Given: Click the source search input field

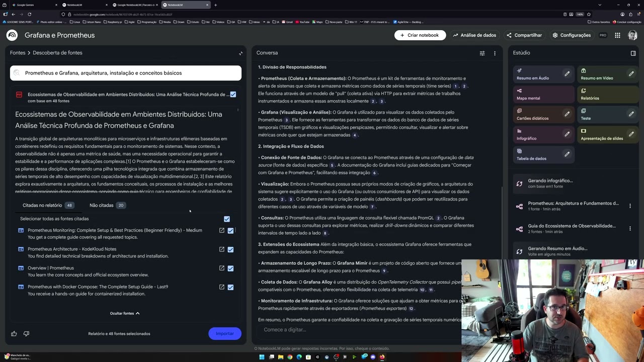Looking at the screenshot, I should (x=126, y=73).
